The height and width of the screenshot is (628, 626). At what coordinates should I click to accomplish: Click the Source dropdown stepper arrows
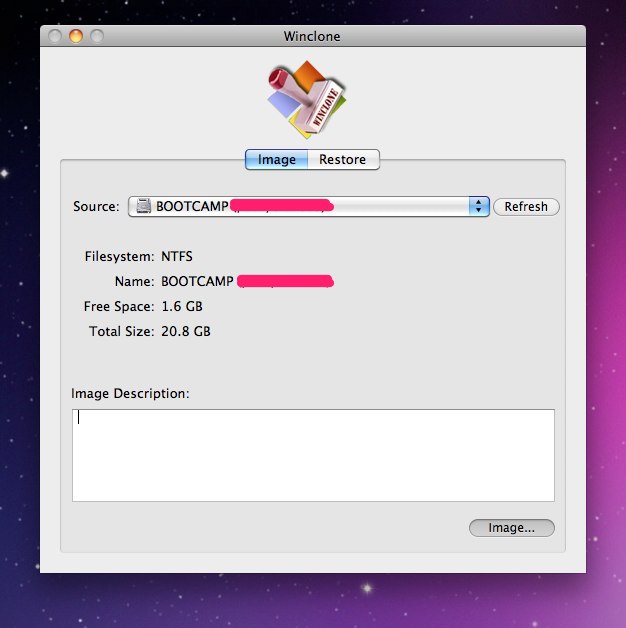click(479, 206)
